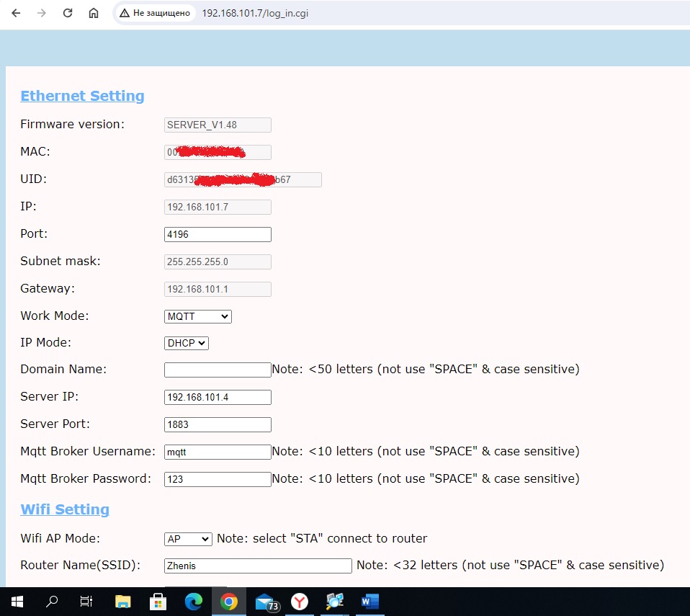Image resolution: width=690 pixels, height=616 pixels.
Task: Select the Server Port field
Action: (x=218, y=424)
